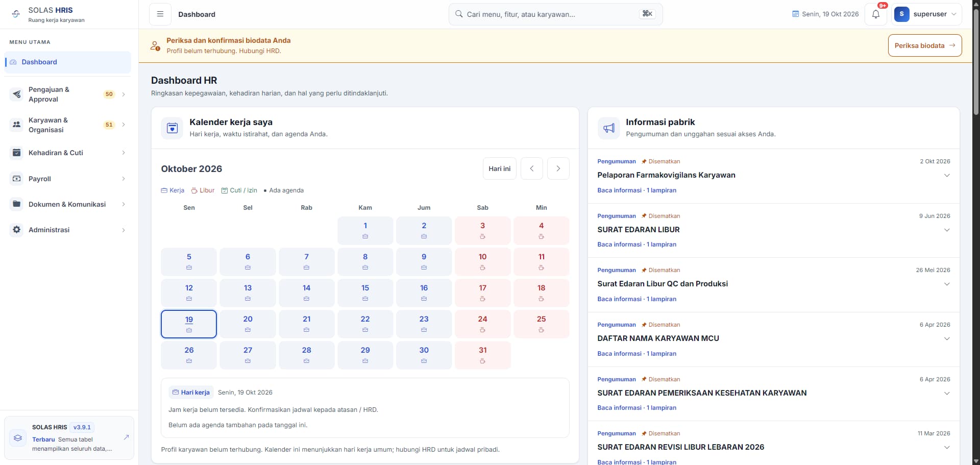Click the Senin, 19 Okt 2026 date label
The image size is (980, 465).
tap(825, 14)
